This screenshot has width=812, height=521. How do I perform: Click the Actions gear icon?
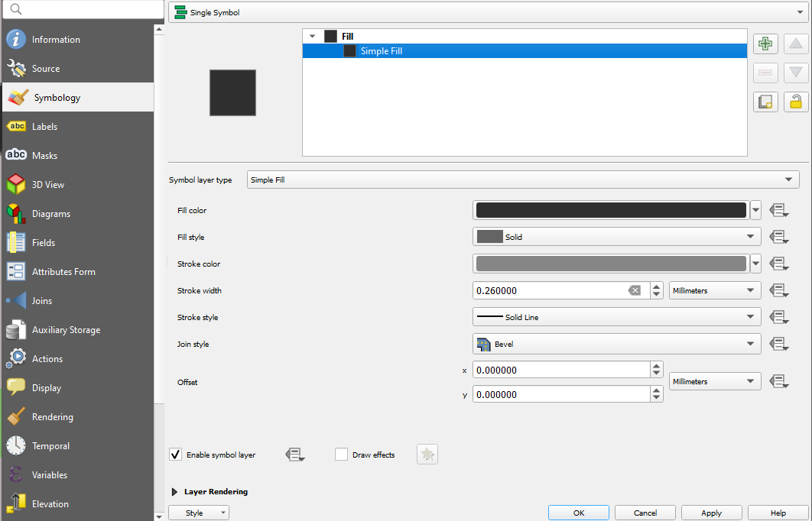[16, 358]
